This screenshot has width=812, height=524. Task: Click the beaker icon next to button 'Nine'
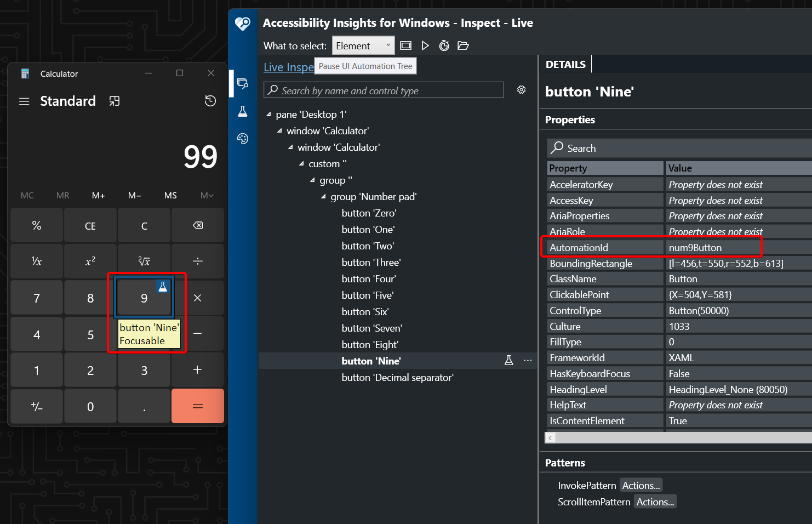[509, 360]
